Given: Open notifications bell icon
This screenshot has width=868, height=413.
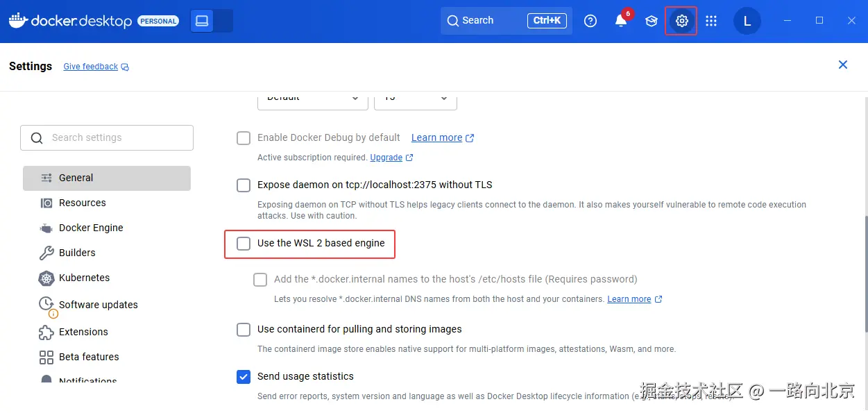Looking at the screenshot, I should click(x=621, y=21).
